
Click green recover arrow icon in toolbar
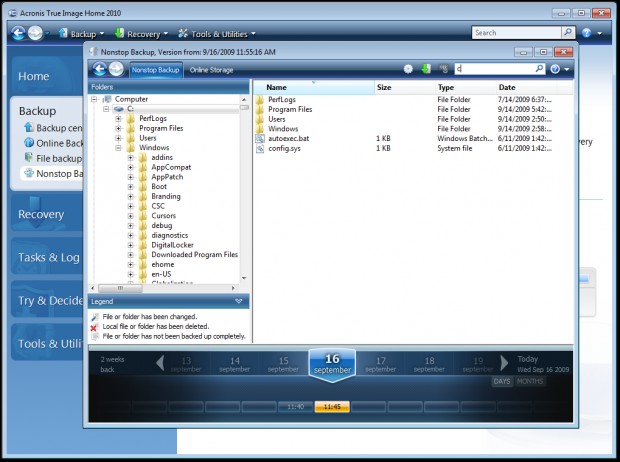[x=426, y=69]
